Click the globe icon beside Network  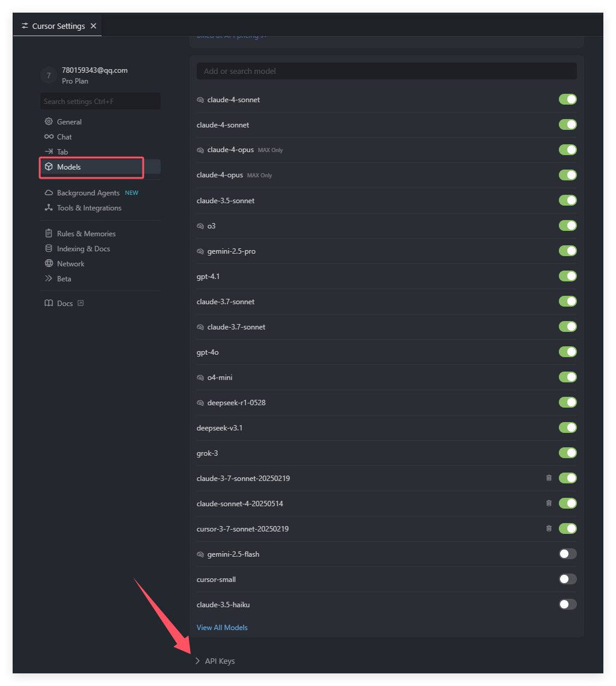[49, 263]
